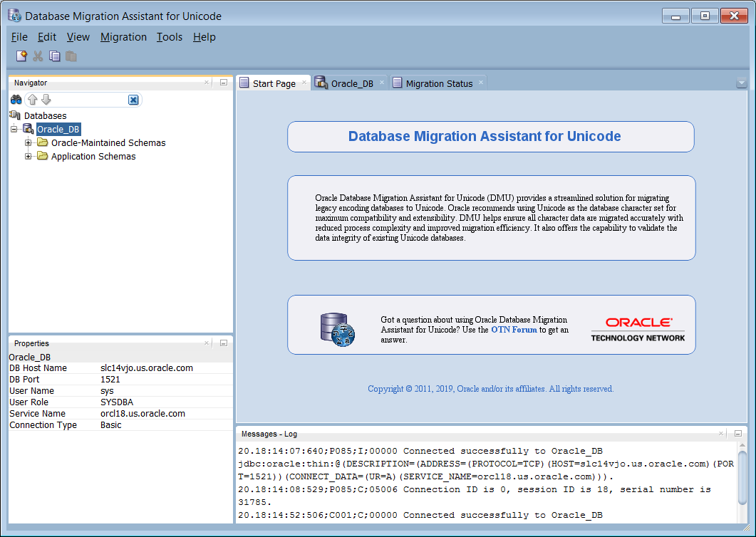Click the Databases root node icon
756x537 pixels.
(15, 115)
